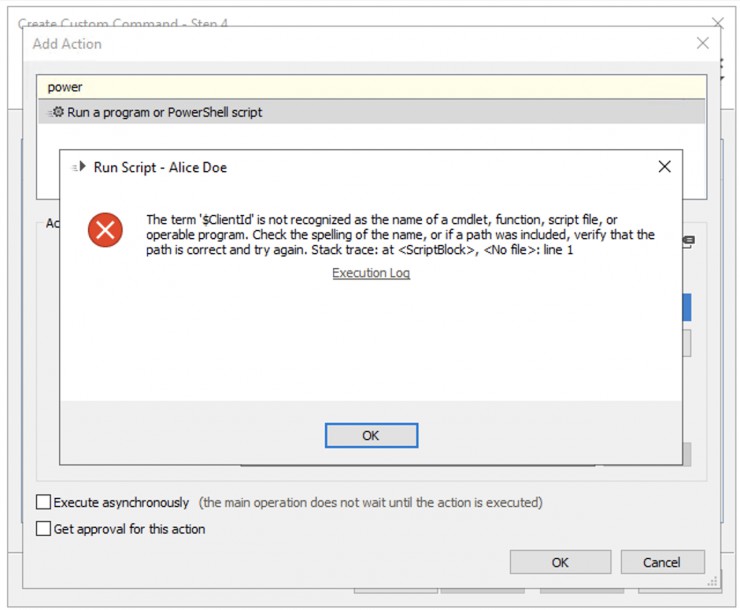Close the Create Custom Command - Step 4 wizard
The width and height of the screenshot is (740, 610).
(x=718, y=22)
